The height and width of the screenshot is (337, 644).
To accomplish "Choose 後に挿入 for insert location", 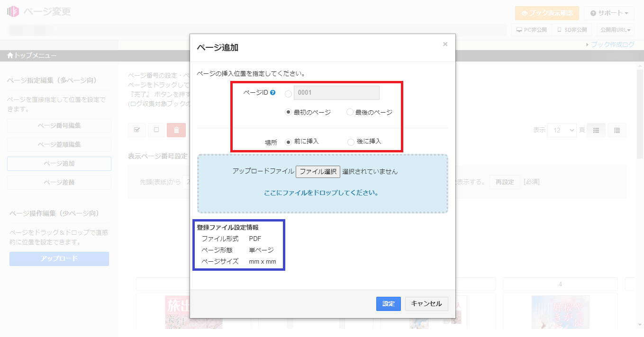I will click(x=350, y=142).
